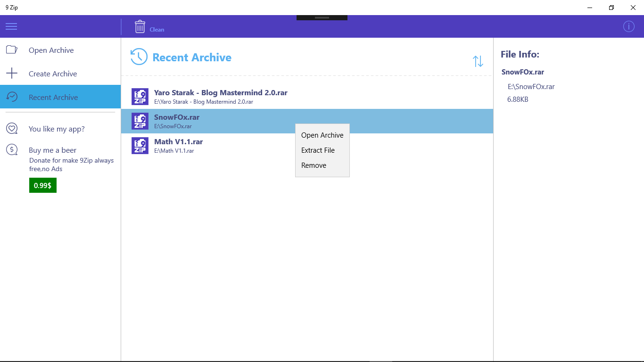Click the Clean label in toolbar
The image size is (644, 362).
[157, 29]
